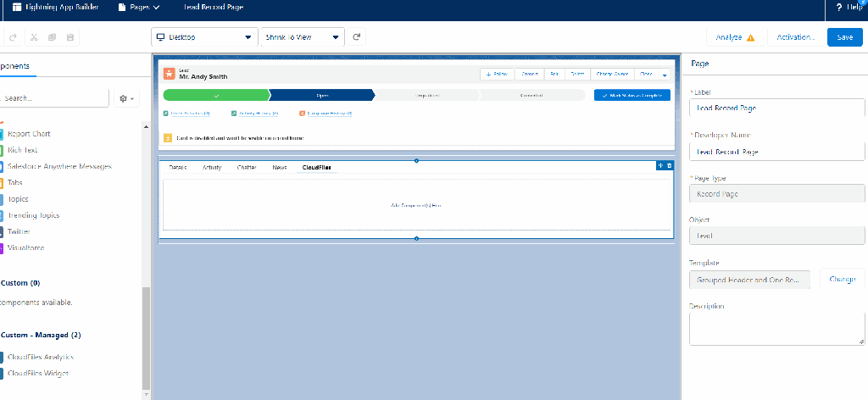Click the Pages document icon
The height and width of the screenshot is (400, 868).
122,7
